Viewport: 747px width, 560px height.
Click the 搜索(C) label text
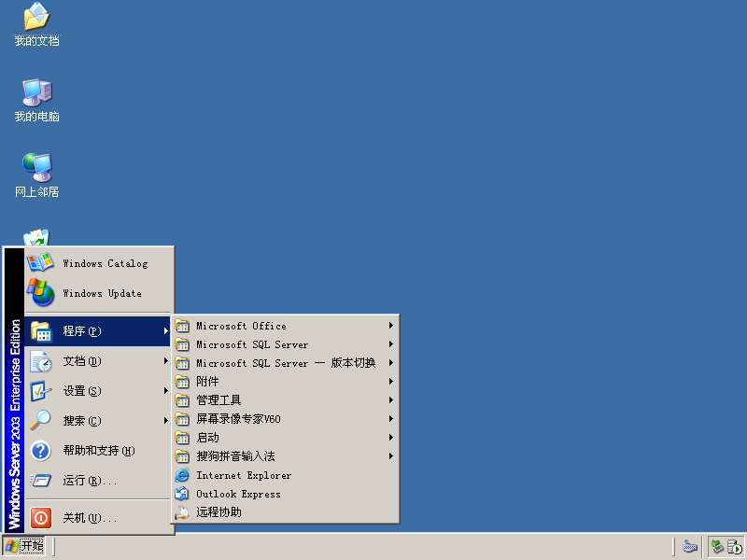[82, 421]
